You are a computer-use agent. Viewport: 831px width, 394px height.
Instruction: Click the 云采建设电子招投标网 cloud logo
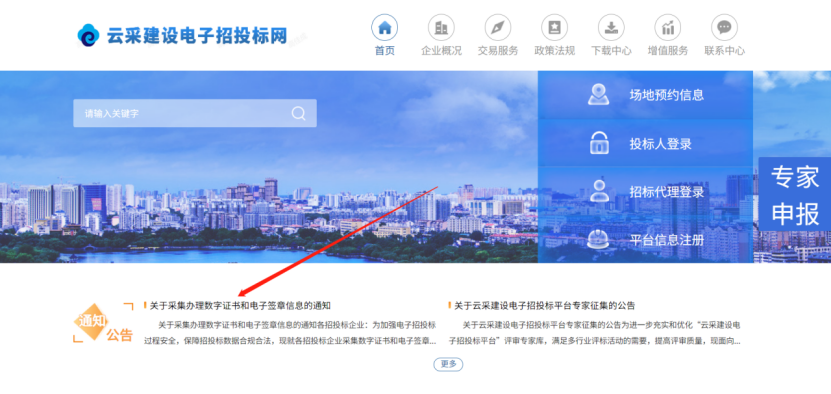(x=89, y=36)
